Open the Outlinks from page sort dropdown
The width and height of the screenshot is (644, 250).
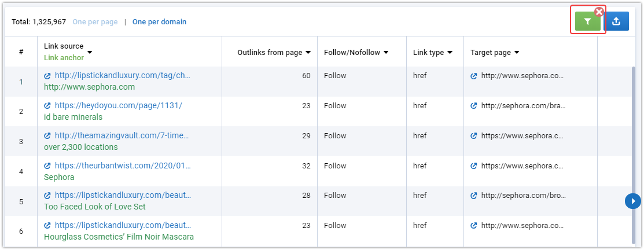[x=308, y=53]
